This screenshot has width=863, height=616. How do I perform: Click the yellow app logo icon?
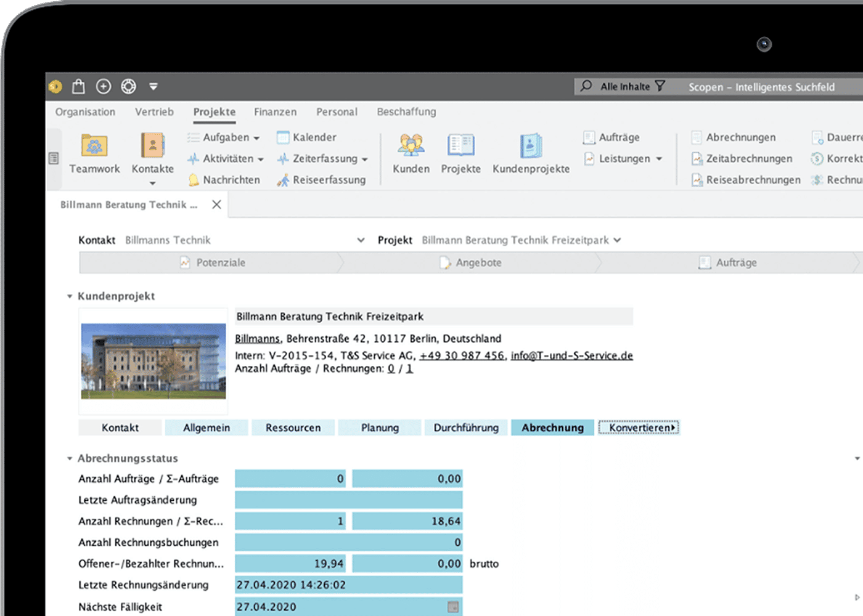[55, 87]
